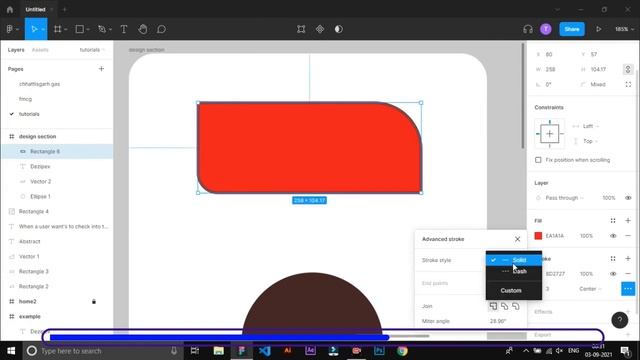Click the Edit object icon in toolbar

point(301,29)
